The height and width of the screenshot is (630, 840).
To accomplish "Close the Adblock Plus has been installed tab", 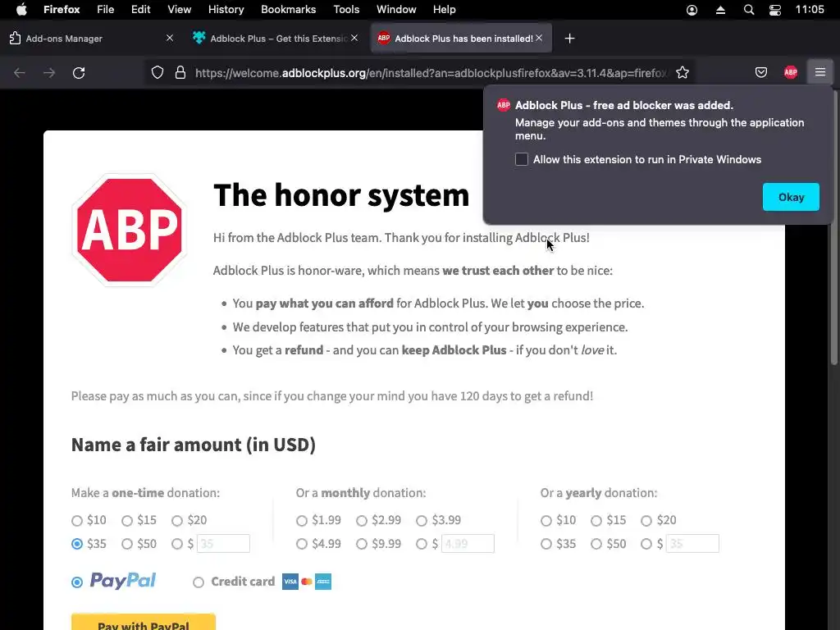I will pos(539,38).
